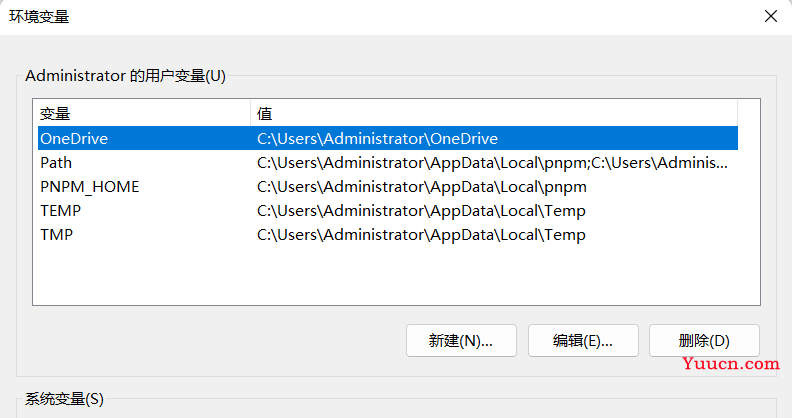Viewport: 792px width, 418px height.
Task: Click the TMP row value Local\Temp
Action: (421, 235)
